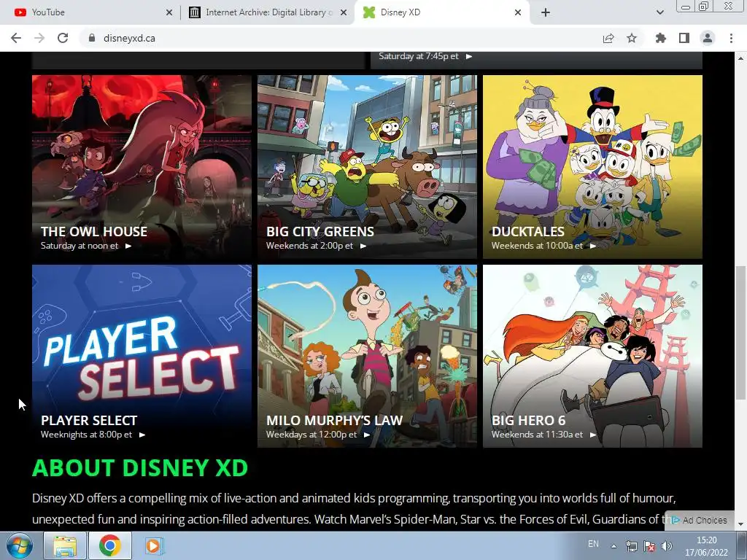This screenshot has width=747, height=560.
Task: Close the Disney XD tab
Action: click(518, 12)
